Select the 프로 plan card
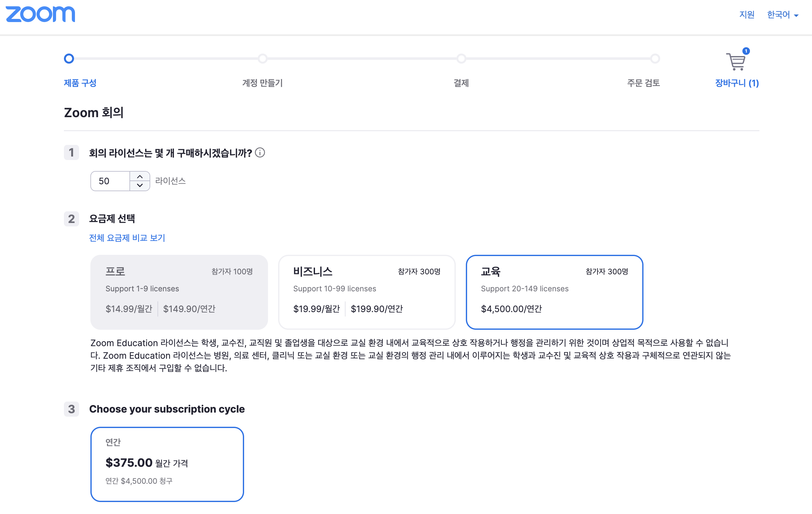This screenshot has width=812, height=514. (x=179, y=292)
